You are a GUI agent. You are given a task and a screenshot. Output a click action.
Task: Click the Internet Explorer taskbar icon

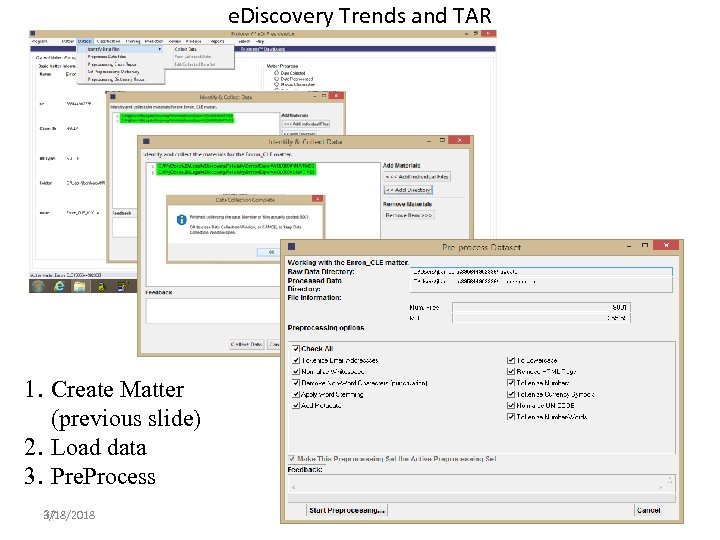pyautogui.click(x=59, y=287)
